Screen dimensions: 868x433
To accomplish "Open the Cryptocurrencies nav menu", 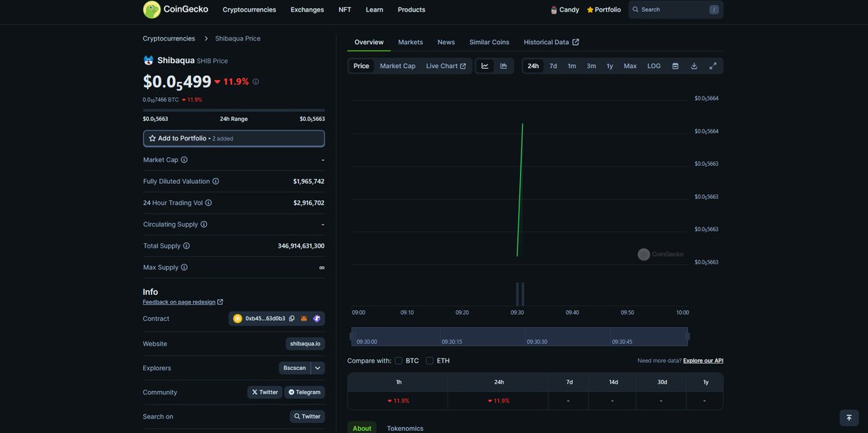I will coord(250,9).
